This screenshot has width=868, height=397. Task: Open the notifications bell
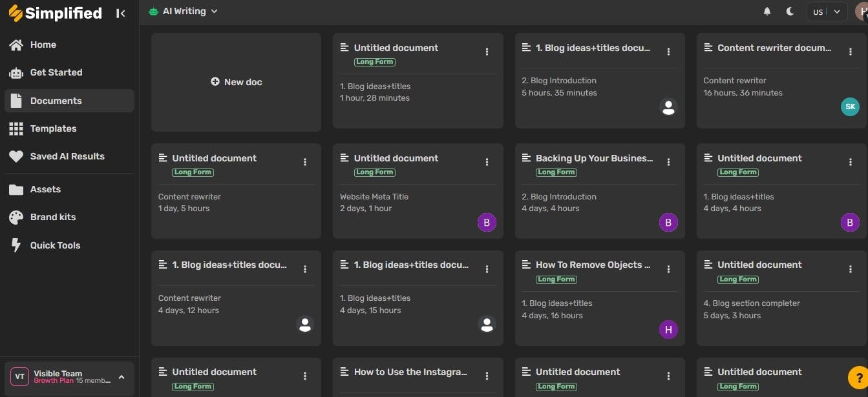click(767, 12)
